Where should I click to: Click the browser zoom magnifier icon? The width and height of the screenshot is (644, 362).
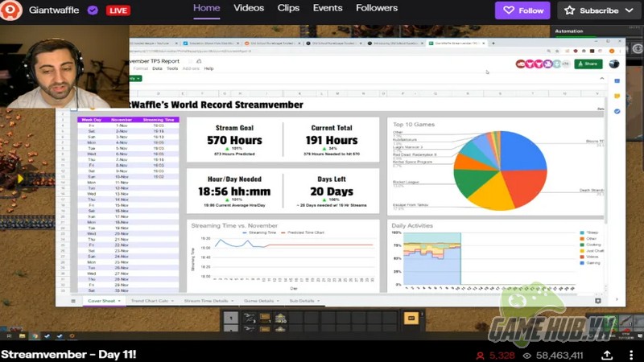[x=549, y=51]
